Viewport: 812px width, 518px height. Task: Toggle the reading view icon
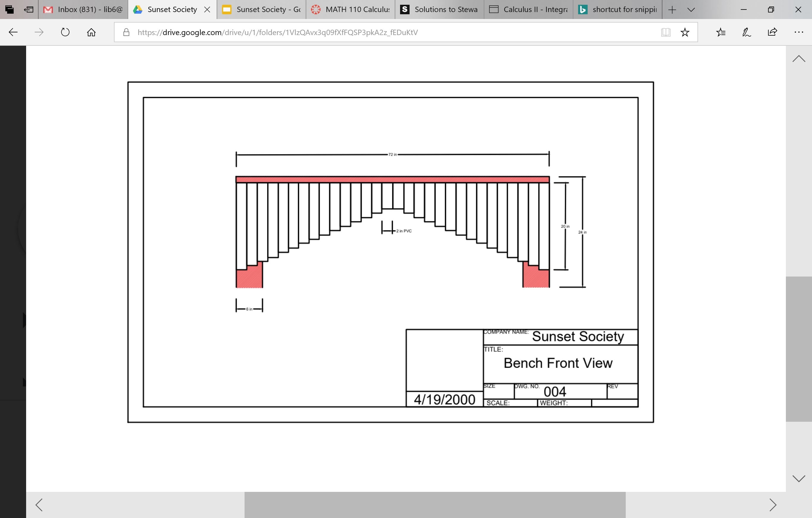[x=665, y=32]
